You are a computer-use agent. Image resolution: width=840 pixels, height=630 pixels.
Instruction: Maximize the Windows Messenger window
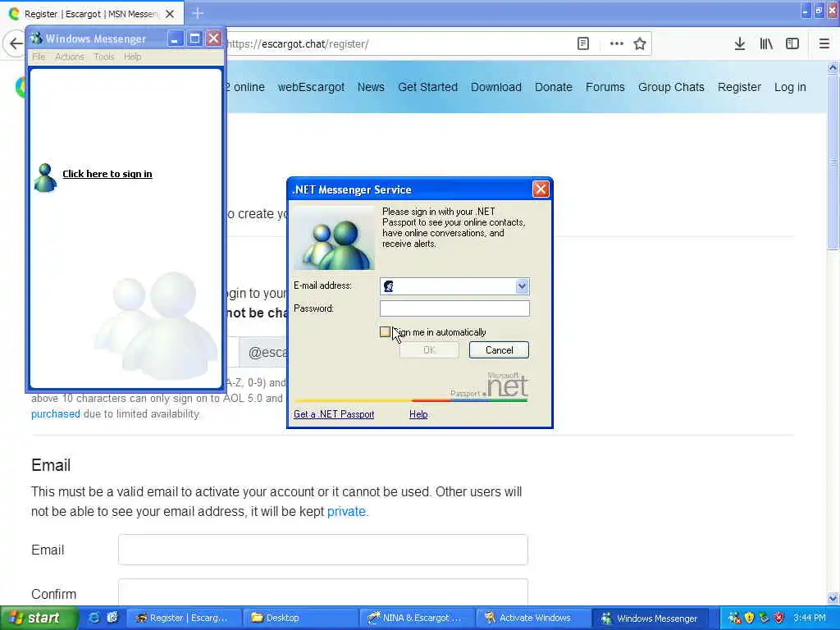(194, 38)
